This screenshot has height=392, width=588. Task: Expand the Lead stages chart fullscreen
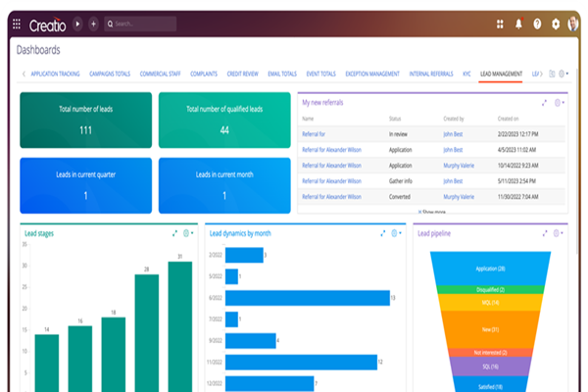tap(174, 233)
